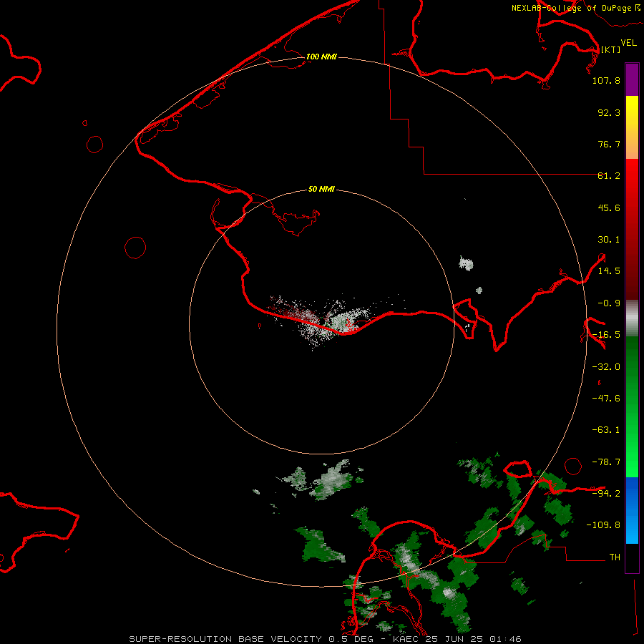Click the [KT] units label

[x=611, y=49]
